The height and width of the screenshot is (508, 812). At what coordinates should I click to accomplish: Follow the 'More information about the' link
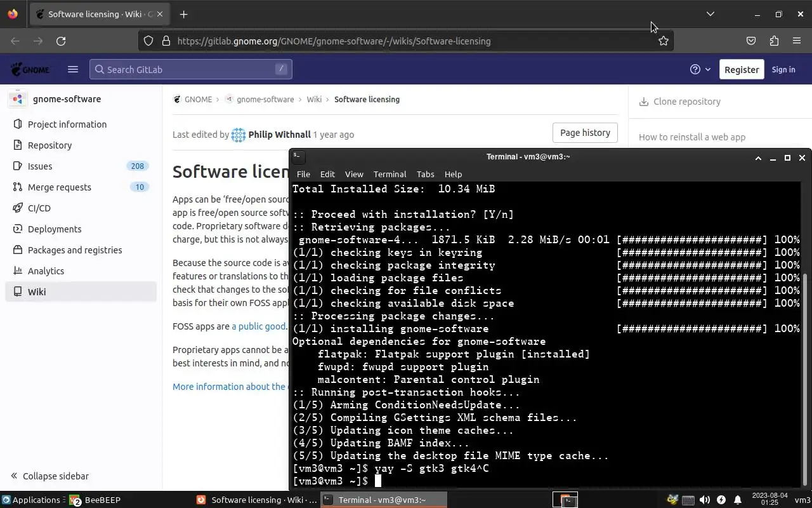coord(230,387)
